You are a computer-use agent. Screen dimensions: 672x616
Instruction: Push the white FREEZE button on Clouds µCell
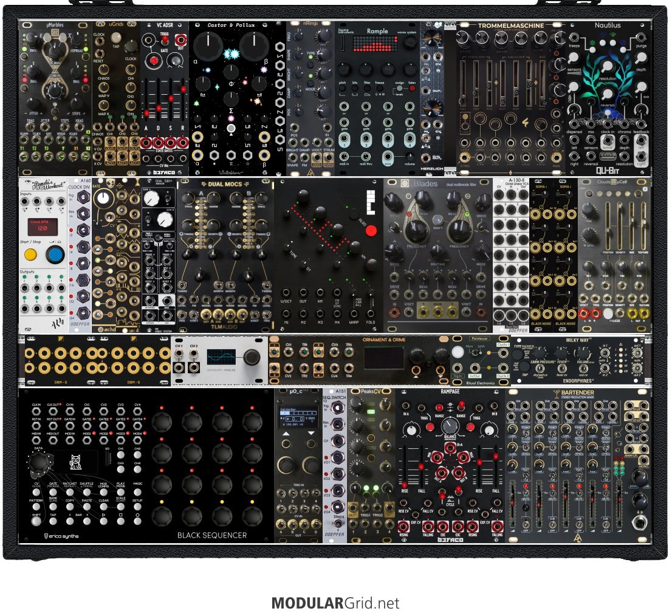608,313
